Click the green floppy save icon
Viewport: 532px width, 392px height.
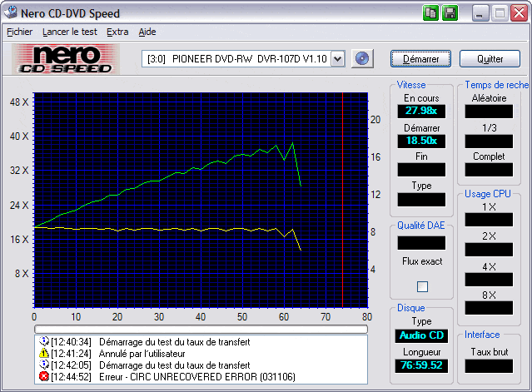tap(450, 13)
